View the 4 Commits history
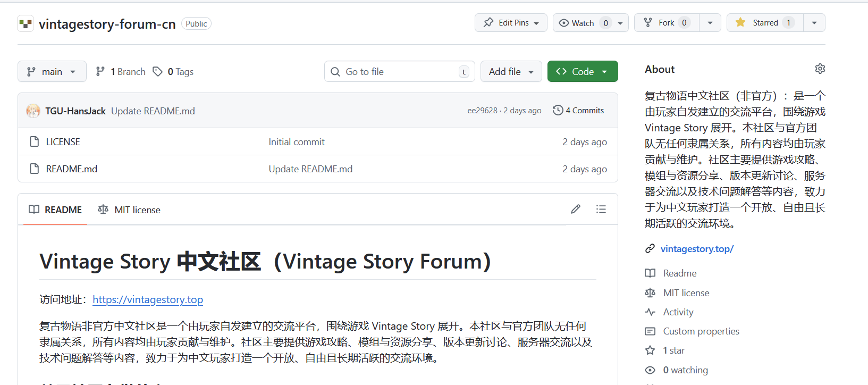This screenshot has height=385, width=868. pyautogui.click(x=578, y=111)
